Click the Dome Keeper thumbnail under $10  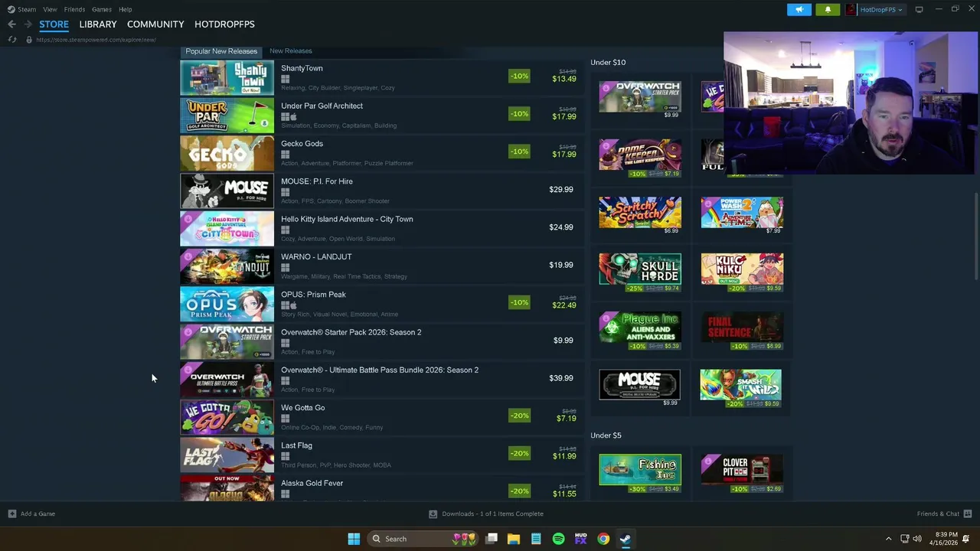640,155
